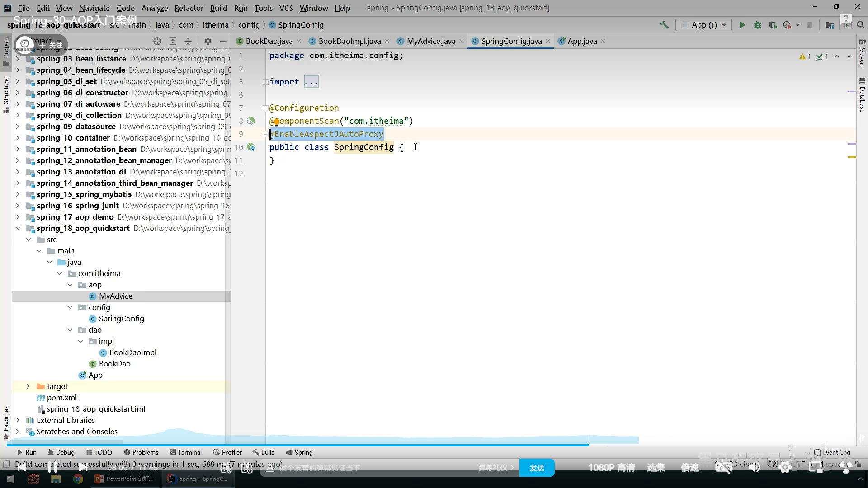The height and width of the screenshot is (488, 868).
Task: Open Project panel settings gear
Action: coord(208,41)
